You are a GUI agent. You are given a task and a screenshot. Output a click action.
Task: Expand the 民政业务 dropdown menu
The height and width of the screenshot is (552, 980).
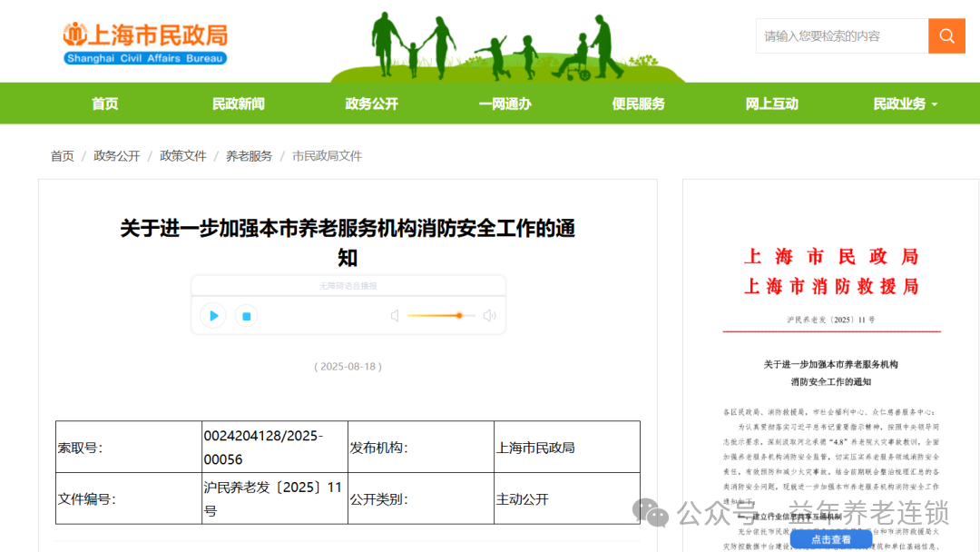(x=905, y=103)
